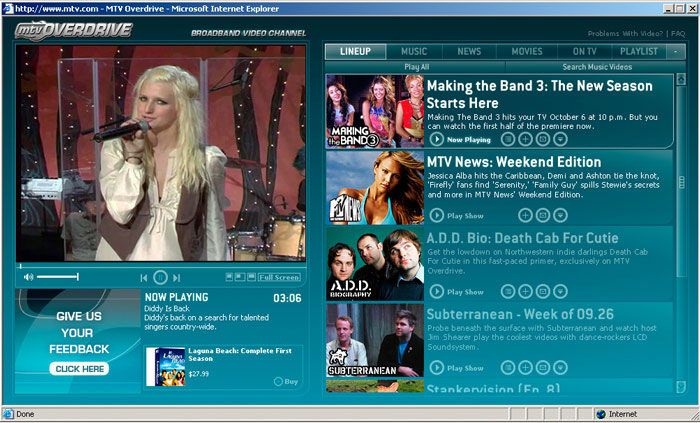This screenshot has width=700, height=423.
Task: Click the play icon for Subterranean show
Action: (x=437, y=368)
